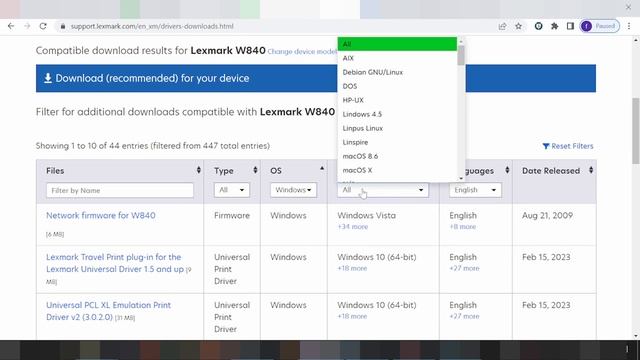Click the dropdown list scrollbar thumb
Image resolution: width=640 pixels, height=360 pixels.
(461, 55)
